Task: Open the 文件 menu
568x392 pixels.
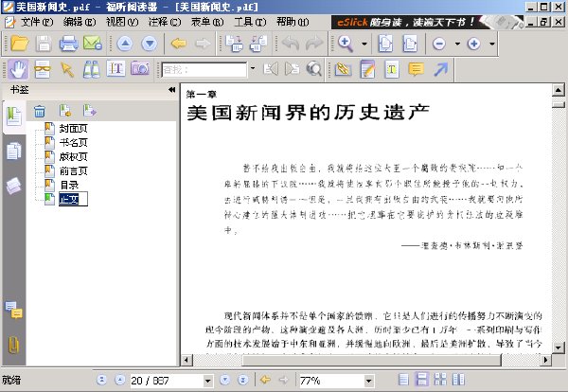Action: tap(37, 22)
